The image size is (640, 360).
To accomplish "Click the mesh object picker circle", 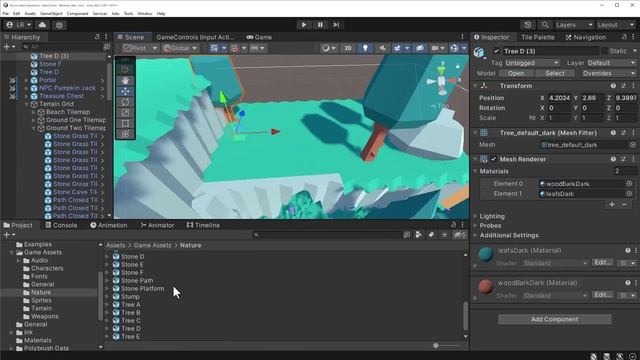I will pos(633,145).
